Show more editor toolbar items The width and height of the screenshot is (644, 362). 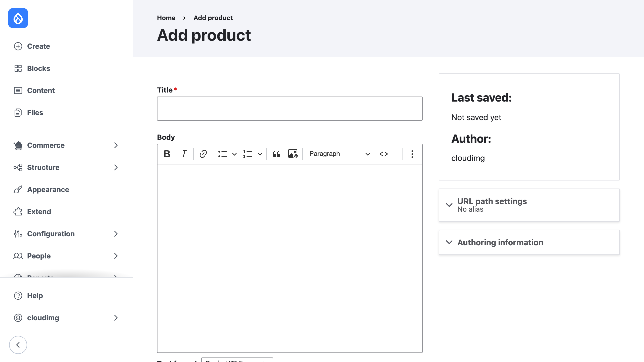[412, 154]
